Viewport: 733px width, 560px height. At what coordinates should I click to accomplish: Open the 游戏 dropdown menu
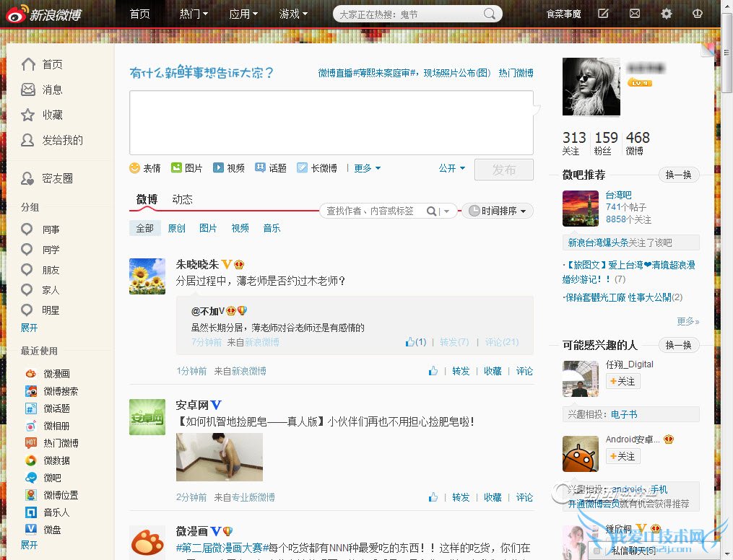pos(293,14)
